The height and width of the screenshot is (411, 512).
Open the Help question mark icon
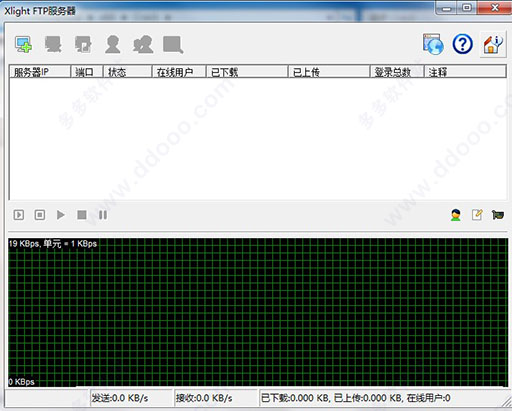tap(462, 44)
